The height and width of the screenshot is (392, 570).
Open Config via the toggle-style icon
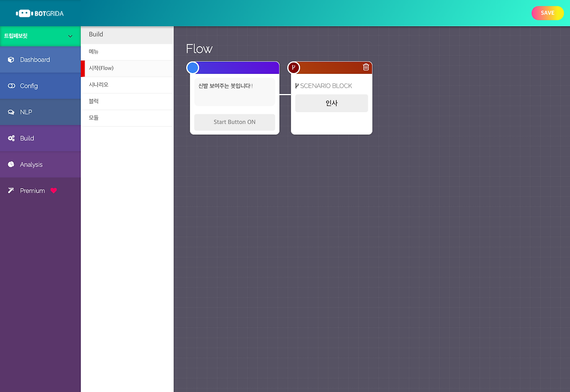(10, 85)
